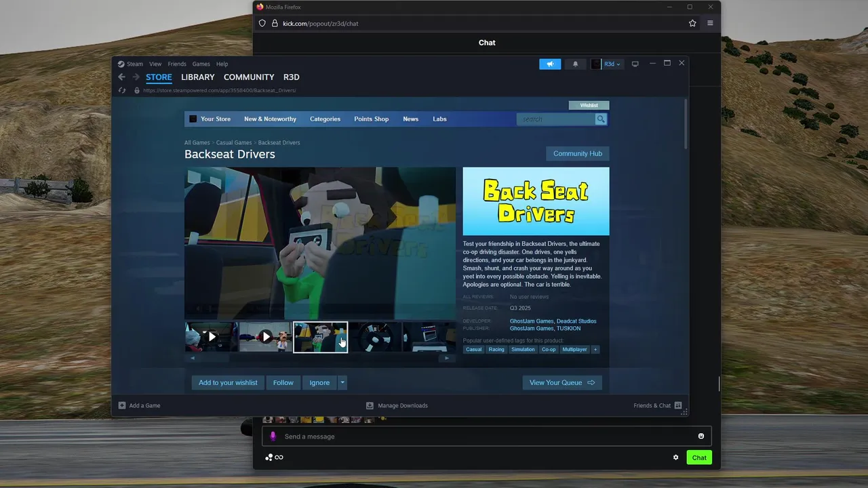Open the All Games breadcrumb link
Image resolution: width=868 pixels, height=488 pixels.
pyautogui.click(x=197, y=143)
